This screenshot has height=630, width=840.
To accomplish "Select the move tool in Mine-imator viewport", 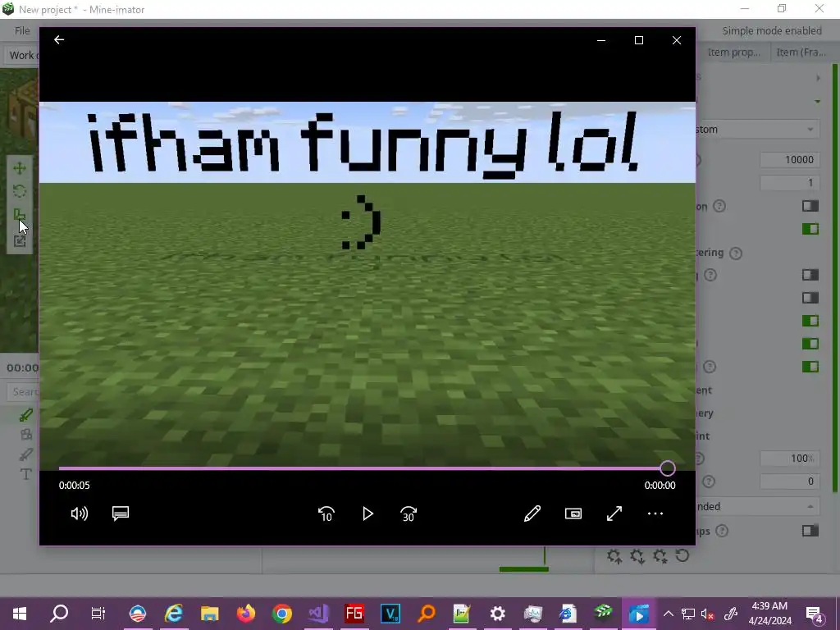I will point(20,168).
